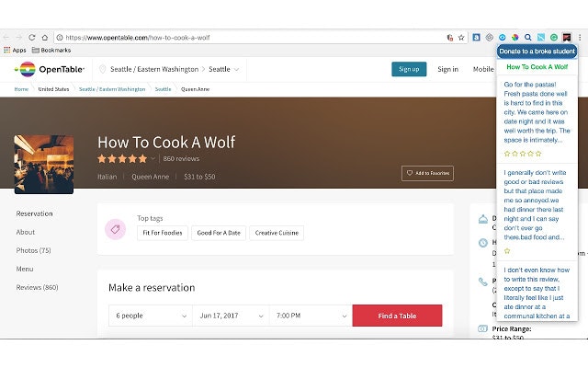Click the phone icon in the info sidebar

483,282
